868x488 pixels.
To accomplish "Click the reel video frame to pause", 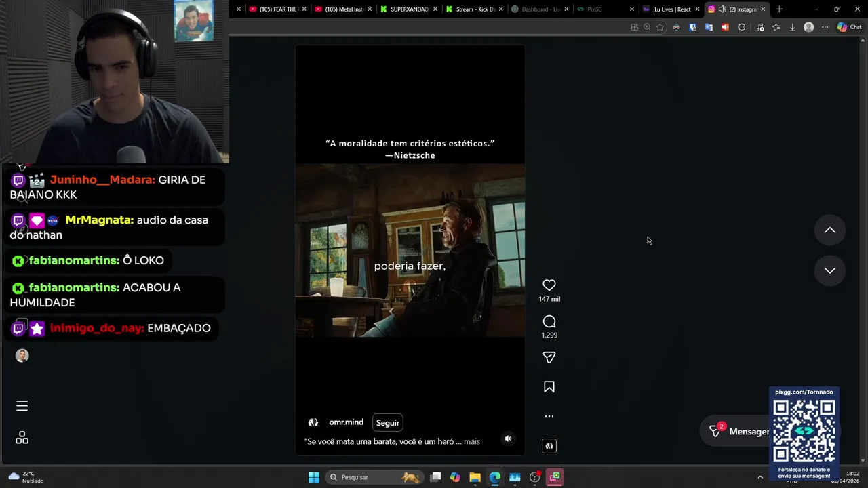I will [410, 250].
